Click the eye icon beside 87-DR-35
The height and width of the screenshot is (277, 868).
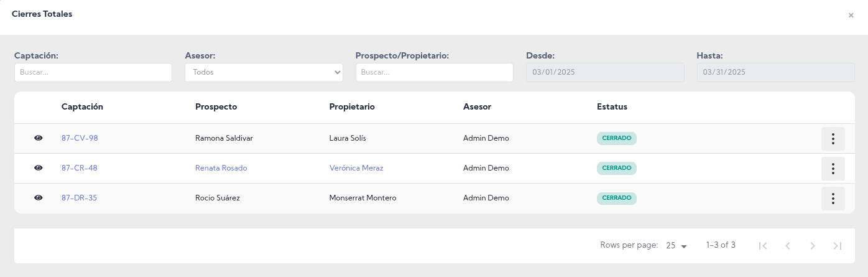(x=39, y=198)
